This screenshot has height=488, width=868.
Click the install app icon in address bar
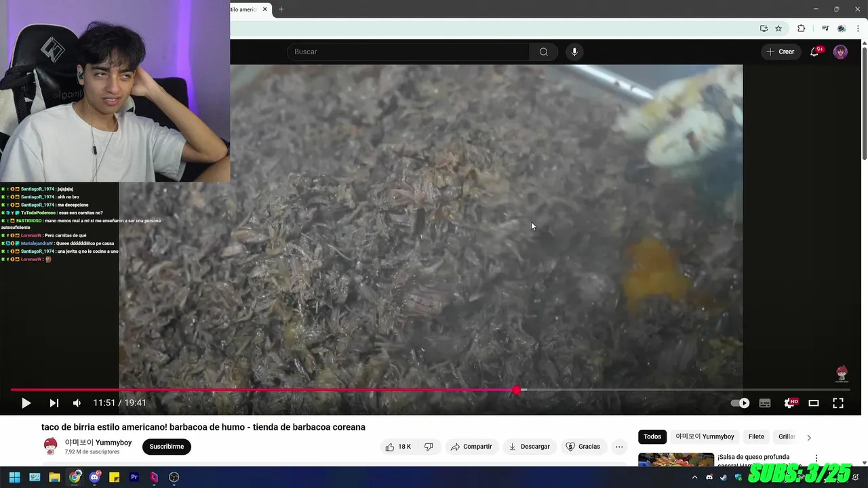pos(764,28)
